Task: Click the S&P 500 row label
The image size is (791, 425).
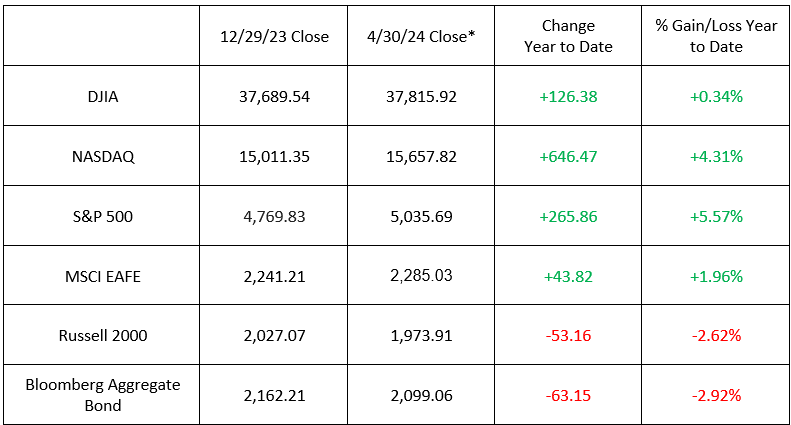Action: [x=102, y=216]
